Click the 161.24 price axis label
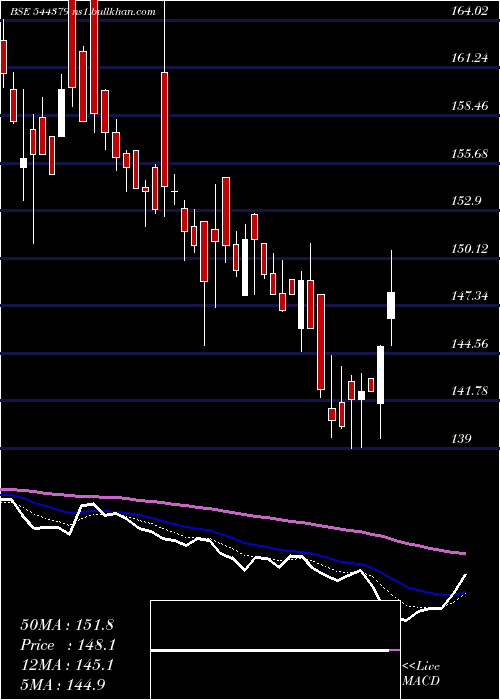The image size is (500, 700). 469,58
